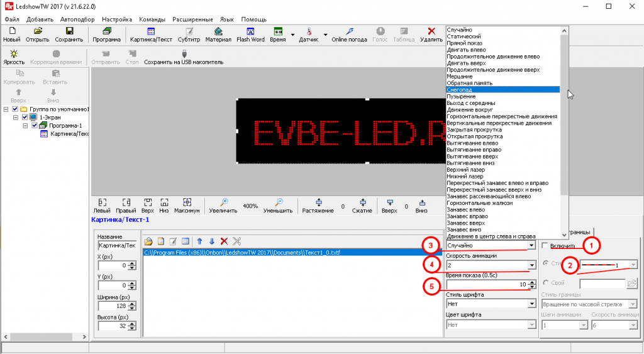Increase the Ширина (px) spinner value

131,303
